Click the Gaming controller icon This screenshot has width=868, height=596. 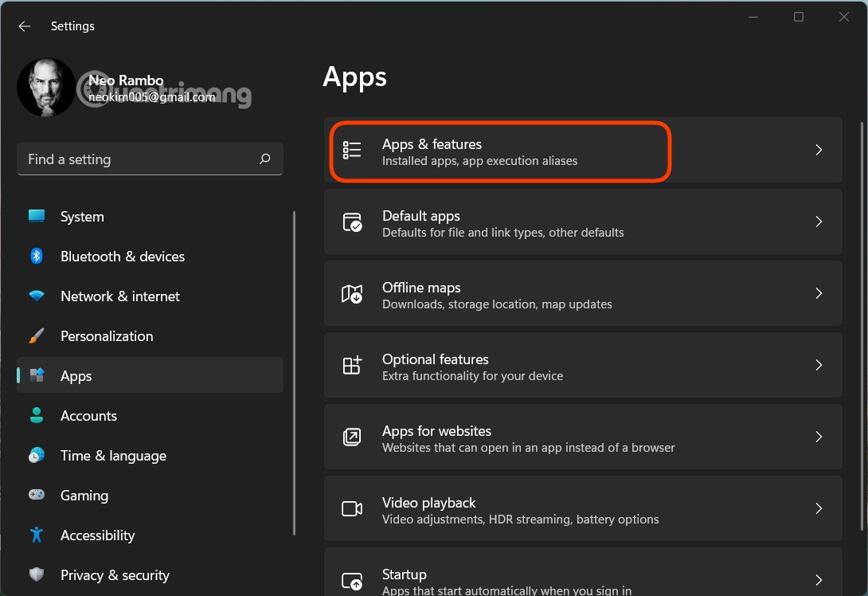36,495
